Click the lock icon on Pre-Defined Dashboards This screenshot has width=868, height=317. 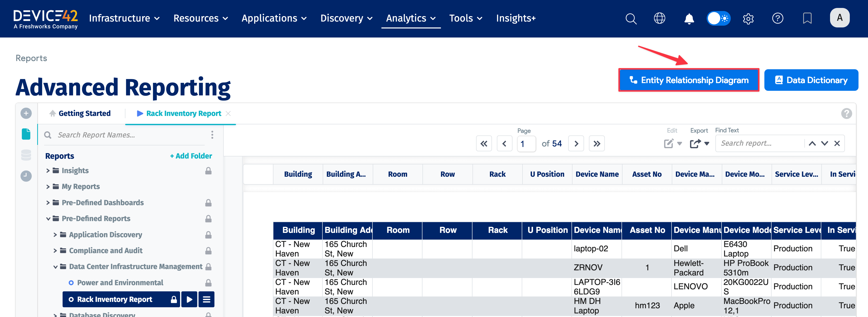pos(209,203)
